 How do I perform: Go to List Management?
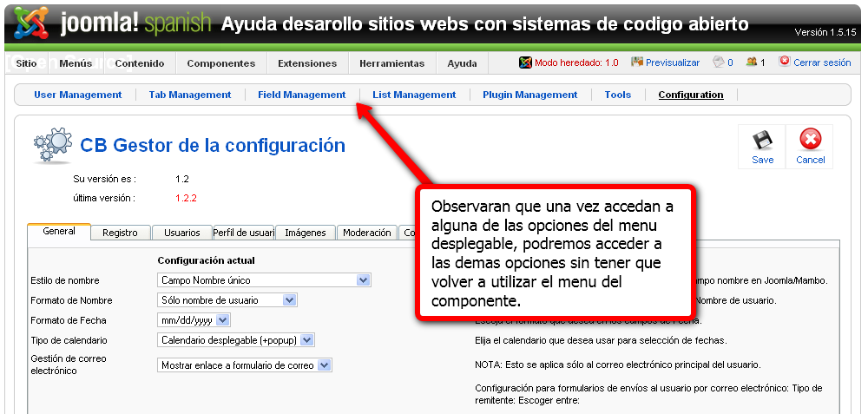414,95
